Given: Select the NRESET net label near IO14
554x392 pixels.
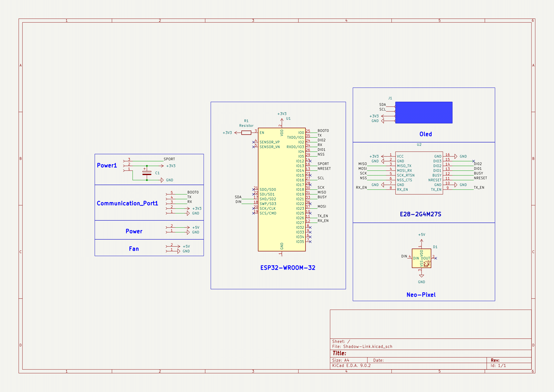Looking at the screenshot, I should [324, 169].
